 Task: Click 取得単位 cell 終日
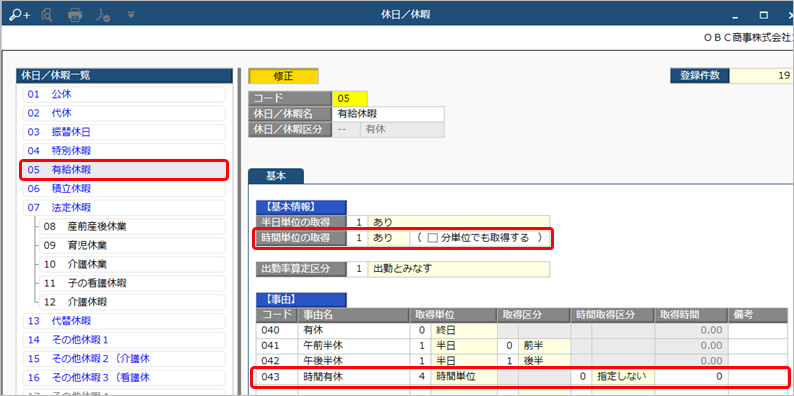click(463, 330)
